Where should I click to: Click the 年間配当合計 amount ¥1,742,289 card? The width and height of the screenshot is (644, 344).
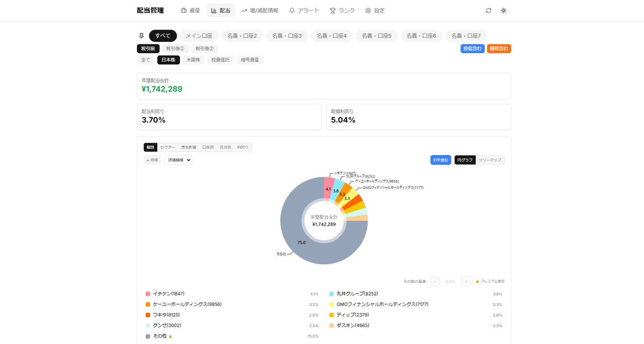324,86
